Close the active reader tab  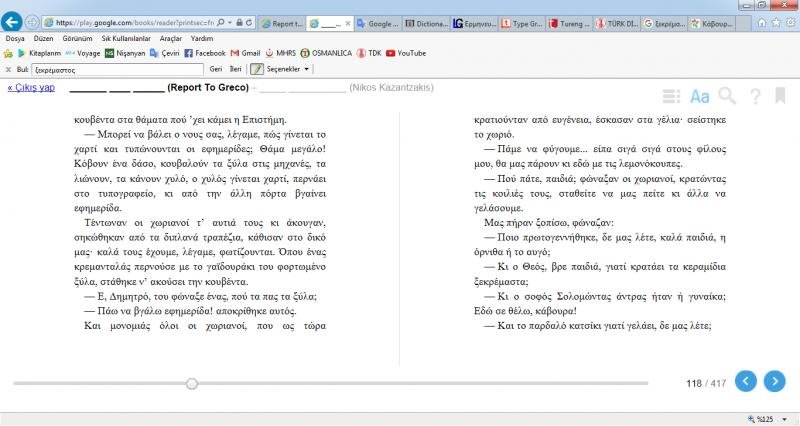[347, 23]
